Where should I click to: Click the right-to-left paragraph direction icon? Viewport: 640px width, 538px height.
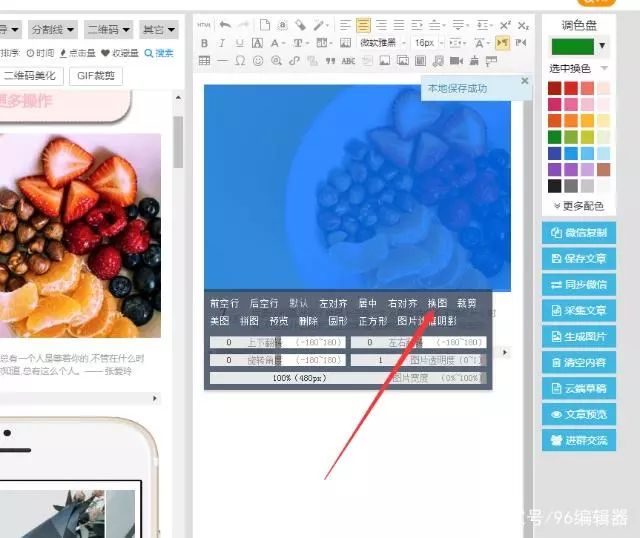(x=521, y=42)
